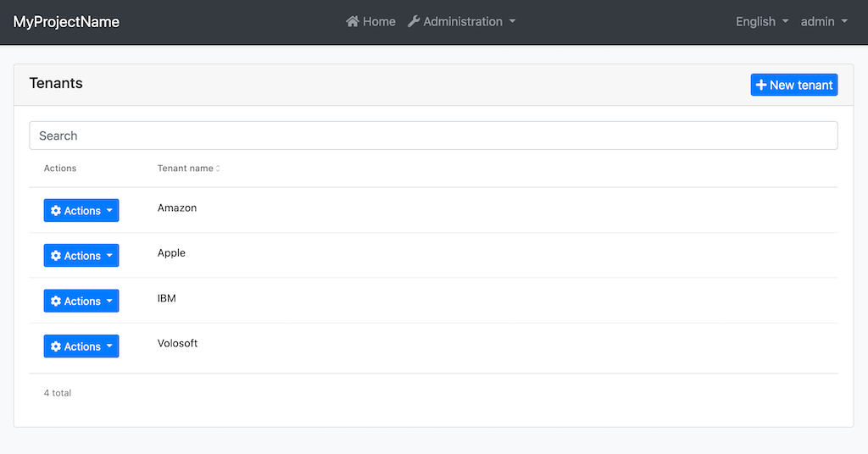Expand the Actions dropdown caret for Volosoft
Image resolution: width=868 pixels, height=454 pixels.
110,346
